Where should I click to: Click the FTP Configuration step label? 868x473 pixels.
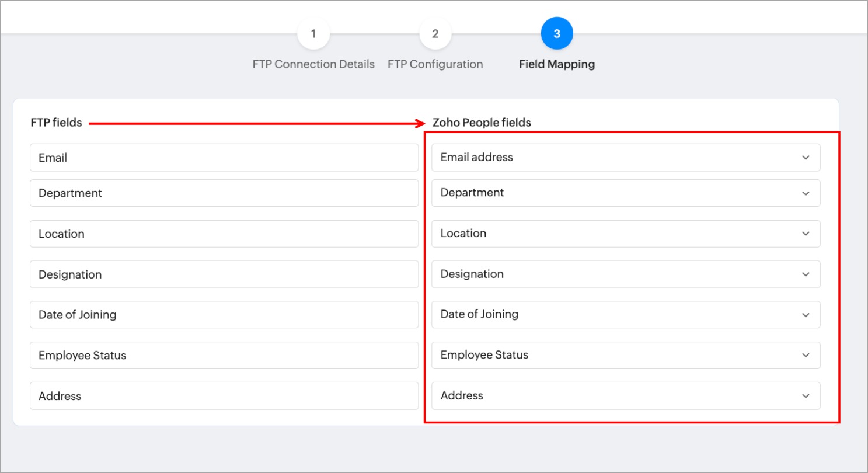click(435, 64)
